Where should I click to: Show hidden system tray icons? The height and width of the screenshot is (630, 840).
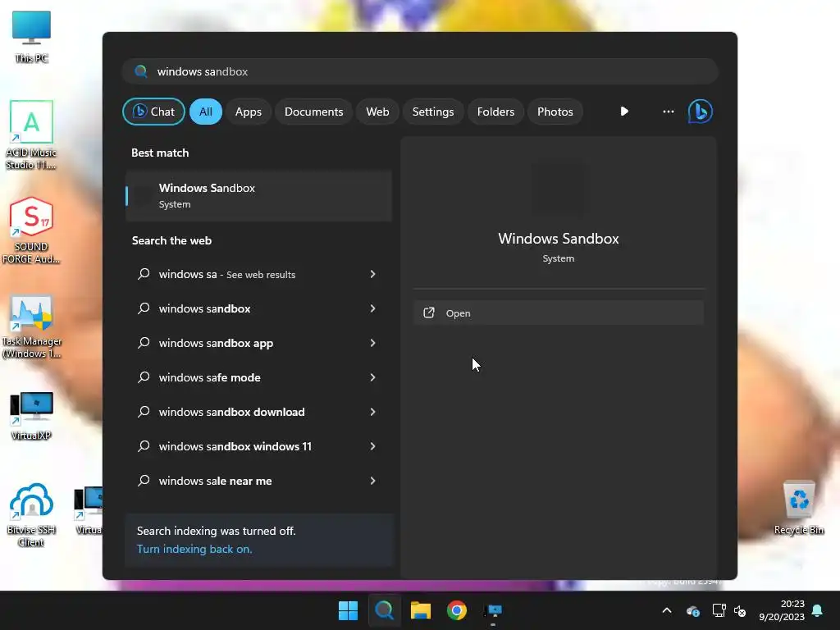[667, 610]
